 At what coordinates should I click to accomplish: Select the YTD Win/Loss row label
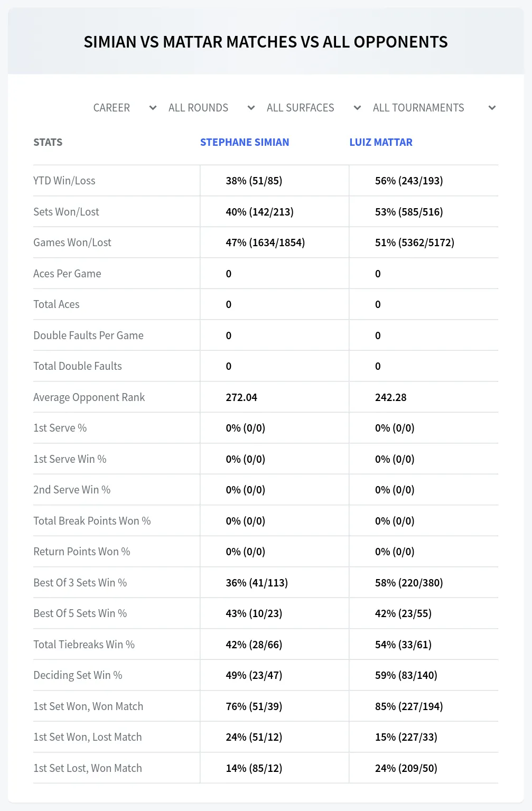(64, 181)
